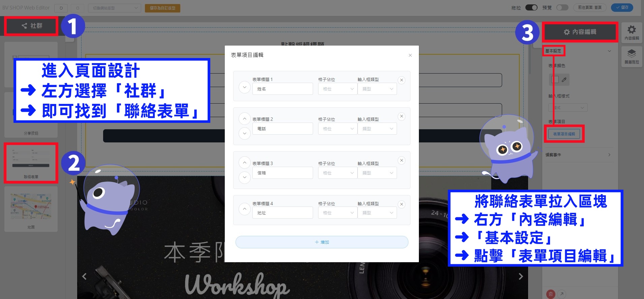Click the 表單顏色 color swatch

pos(555,80)
